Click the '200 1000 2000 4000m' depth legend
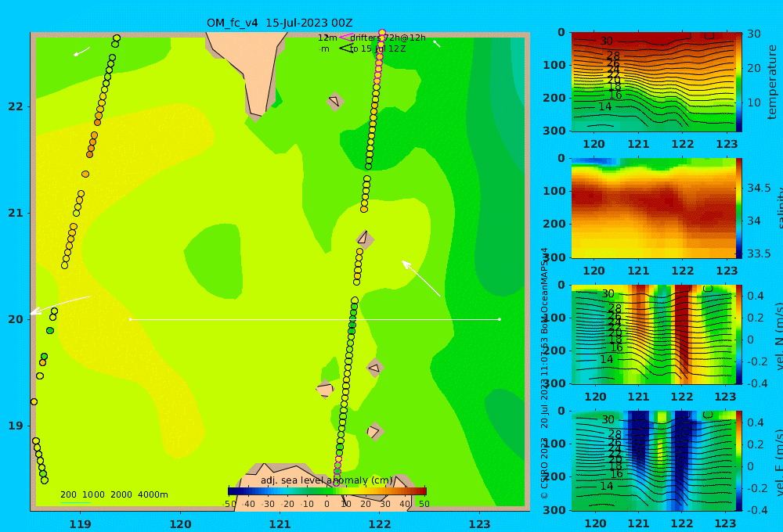783x532 pixels. [x=114, y=494]
